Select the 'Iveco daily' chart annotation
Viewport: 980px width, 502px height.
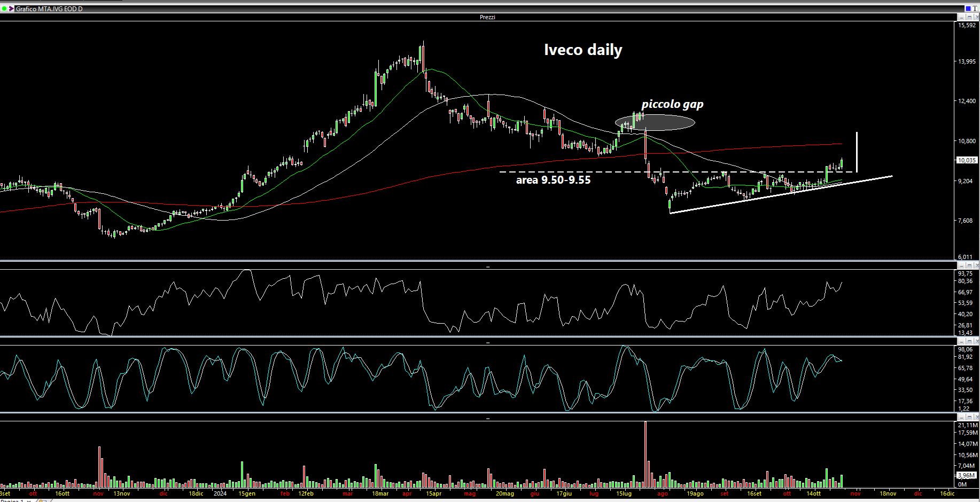tap(583, 50)
